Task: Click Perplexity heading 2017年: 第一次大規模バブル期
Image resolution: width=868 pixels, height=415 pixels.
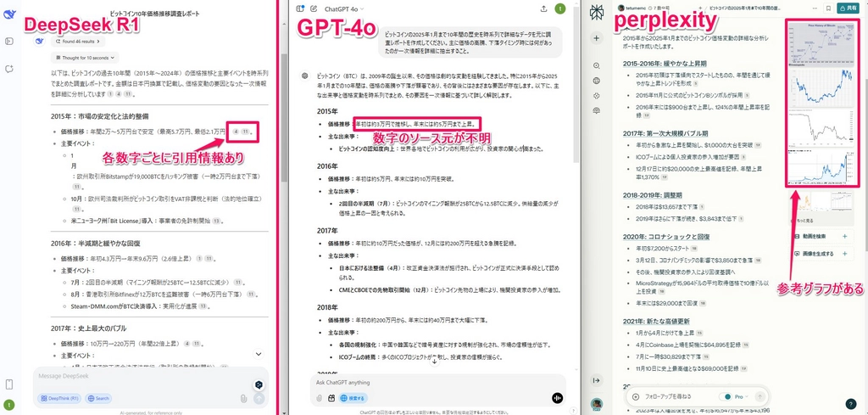Action: point(665,133)
